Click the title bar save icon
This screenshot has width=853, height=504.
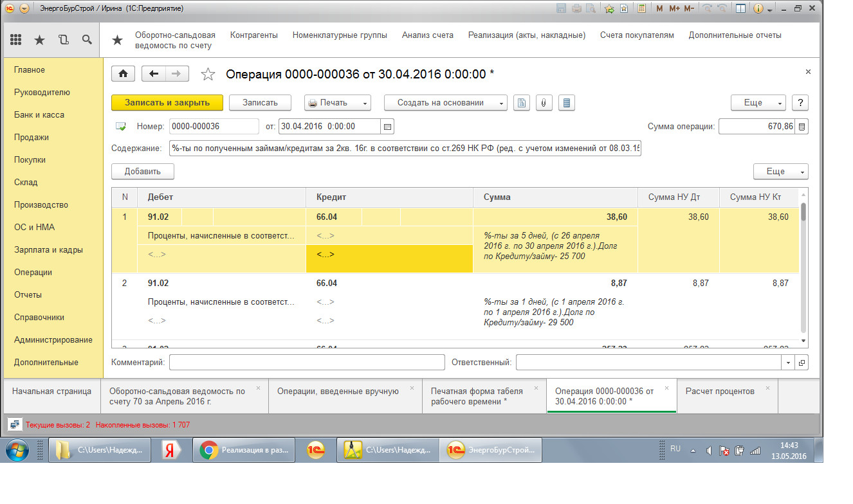click(561, 8)
